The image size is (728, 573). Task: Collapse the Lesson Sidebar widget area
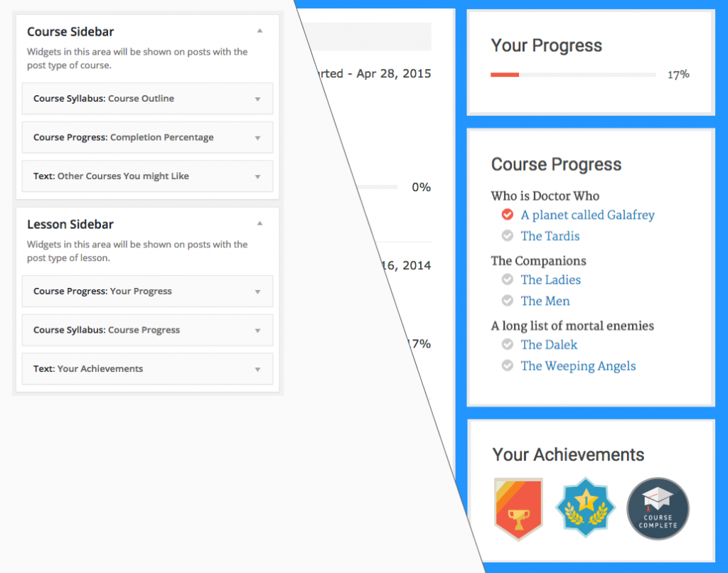(x=259, y=224)
